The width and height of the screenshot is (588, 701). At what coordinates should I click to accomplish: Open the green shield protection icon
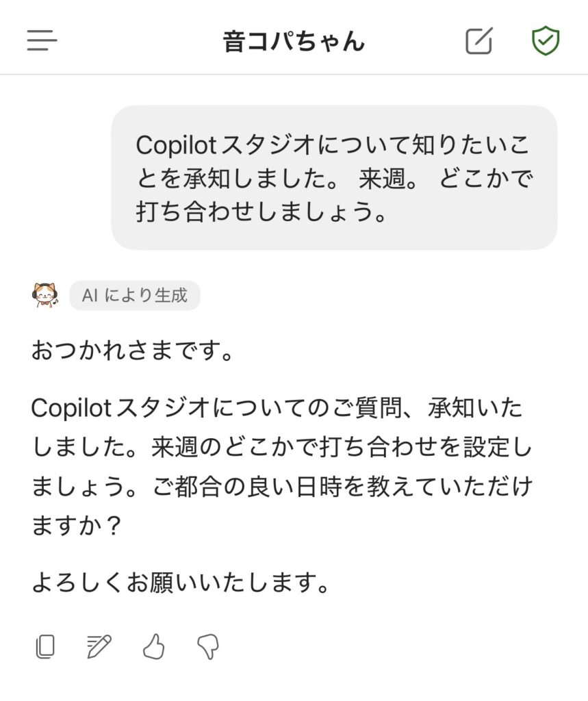click(546, 41)
